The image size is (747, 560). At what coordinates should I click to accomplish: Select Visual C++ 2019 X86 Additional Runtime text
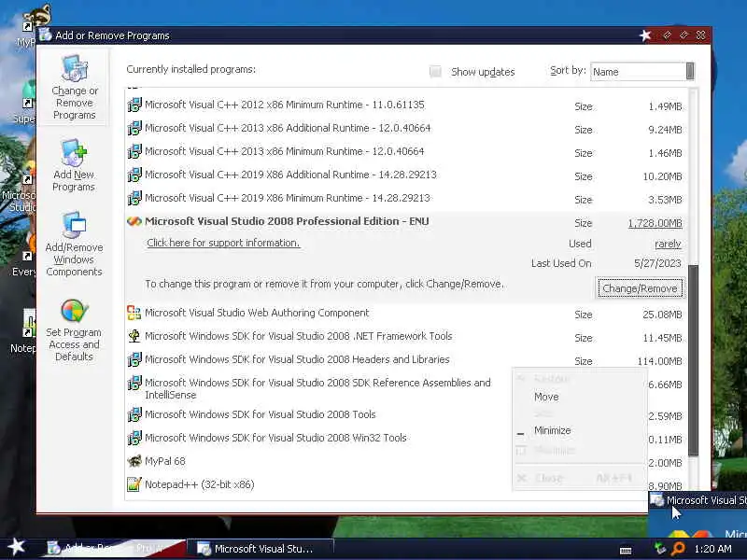tap(290, 175)
